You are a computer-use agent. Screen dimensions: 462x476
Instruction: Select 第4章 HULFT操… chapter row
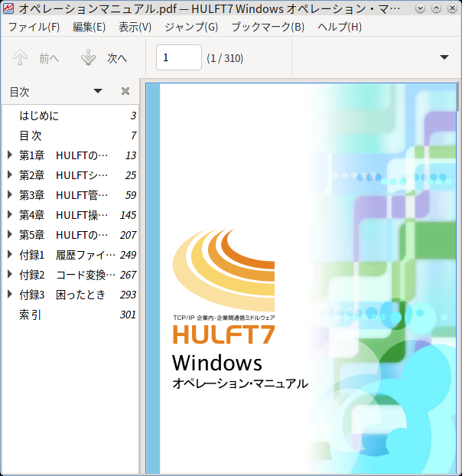(70, 215)
